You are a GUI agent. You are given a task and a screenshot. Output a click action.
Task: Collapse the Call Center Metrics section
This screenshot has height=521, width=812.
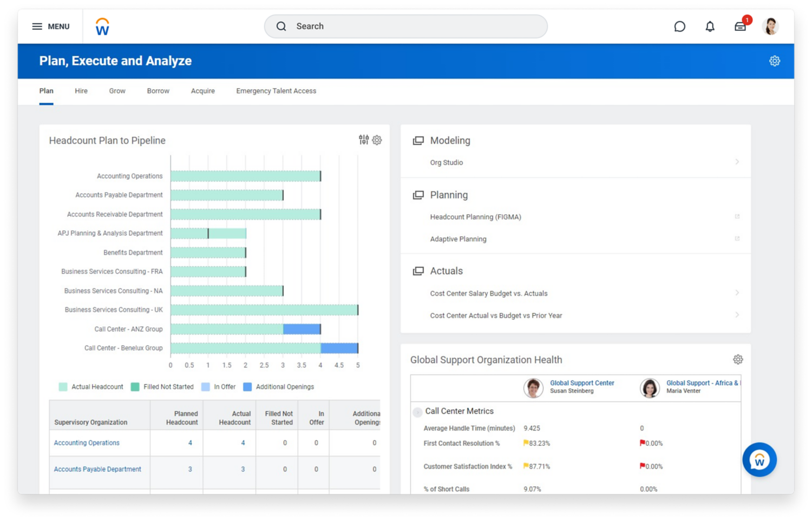point(417,412)
